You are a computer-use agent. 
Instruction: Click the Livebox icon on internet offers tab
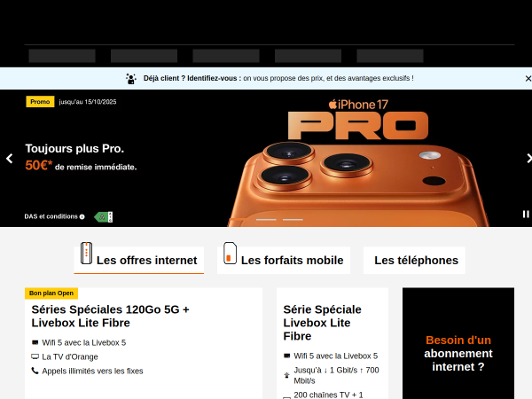click(x=87, y=253)
